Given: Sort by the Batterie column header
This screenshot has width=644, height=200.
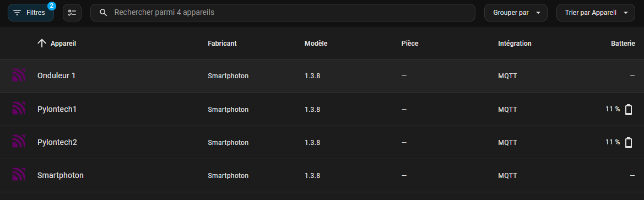Looking at the screenshot, I should [623, 43].
